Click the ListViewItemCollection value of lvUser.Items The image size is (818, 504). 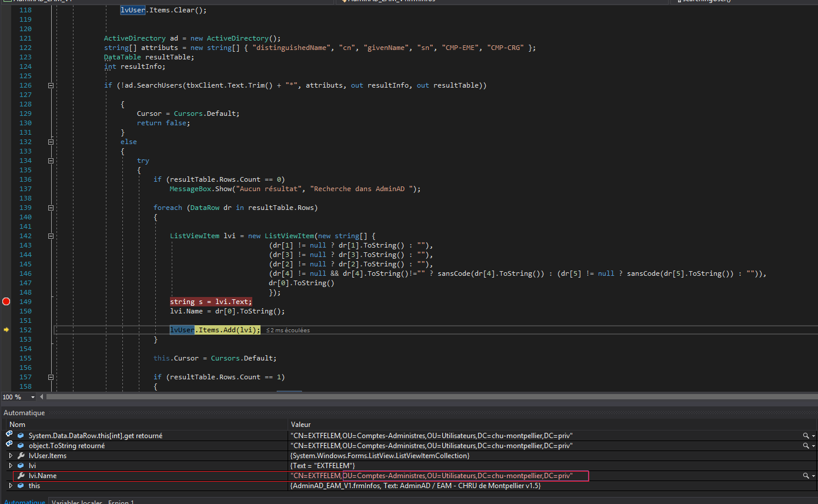[380, 456]
